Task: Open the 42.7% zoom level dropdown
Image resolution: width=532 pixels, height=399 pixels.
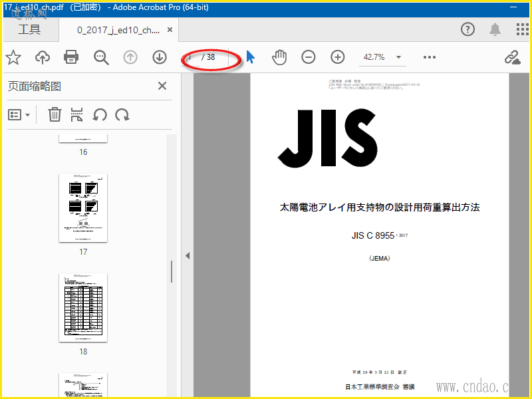Action: point(382,57)
